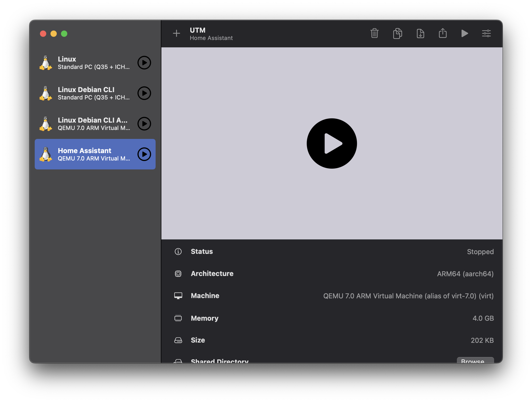Click the Architecture chip icon

click(178, 274)
